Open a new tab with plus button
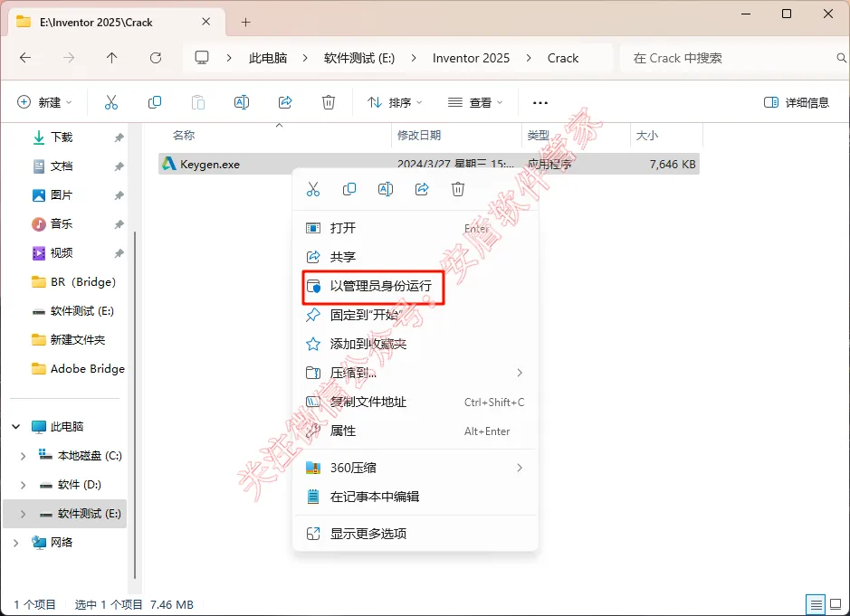The image size is (850, 616). click(x=245, y=23)
